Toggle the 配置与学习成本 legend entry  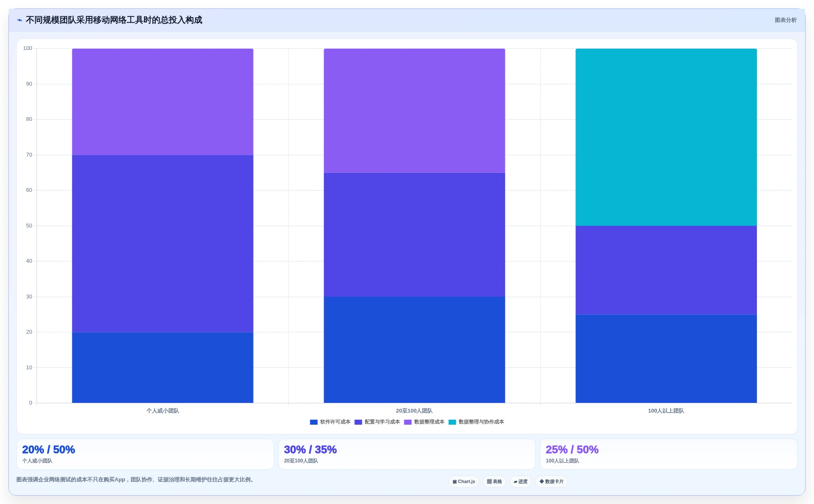(377, 422)
